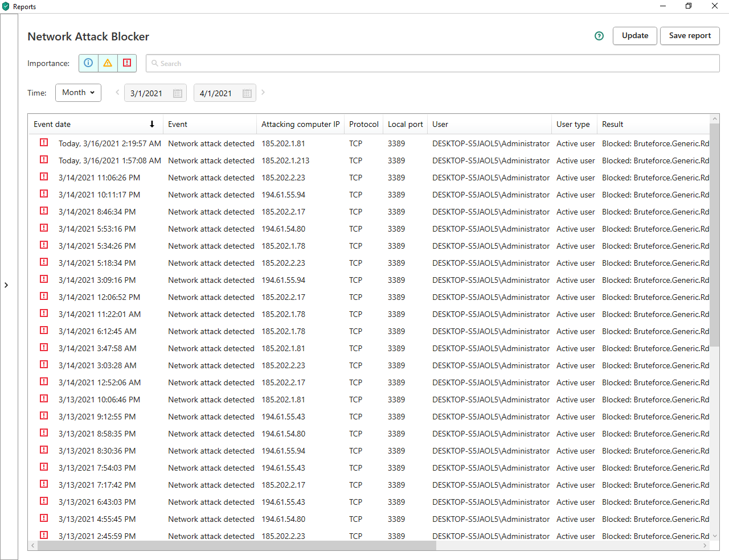
Task: Click the Event date sort arrow
Action: 152,124
